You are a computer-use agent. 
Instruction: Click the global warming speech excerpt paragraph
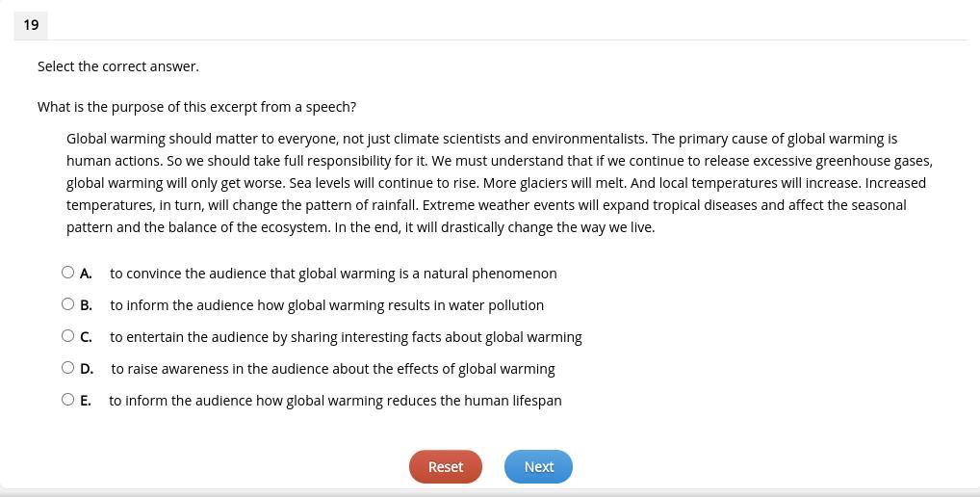(500, 183)
